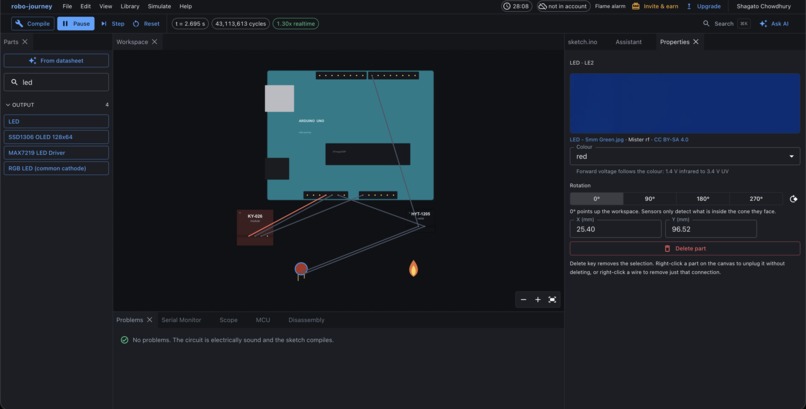Open the CC BY-SA 4.0 license link
This screenshot has height=409, width=806.
tap(671, 140)
